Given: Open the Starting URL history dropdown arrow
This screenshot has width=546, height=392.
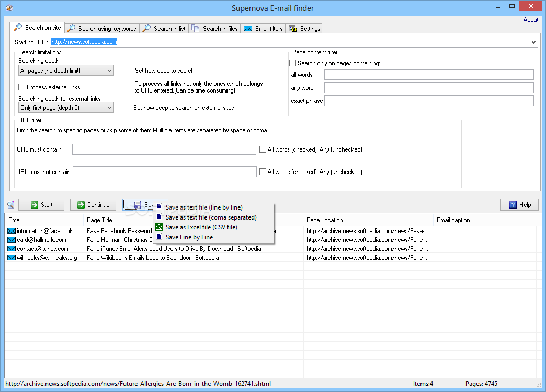Looking at the screenshot, I should tap(533, 42).
